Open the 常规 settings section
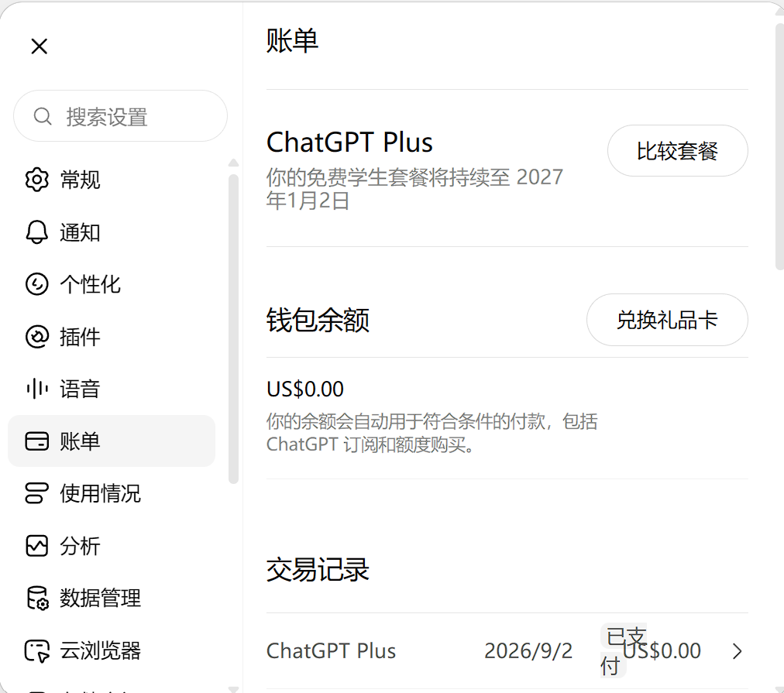Image resolution: width=784 pixels, height=693 pixels. click(80, 180)
